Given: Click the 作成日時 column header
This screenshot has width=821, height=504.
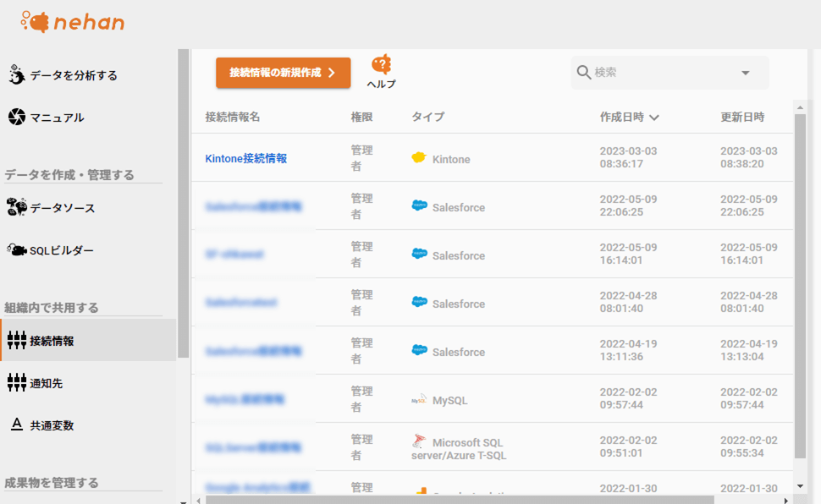Looking at the screenshot, I should [622, 118].
